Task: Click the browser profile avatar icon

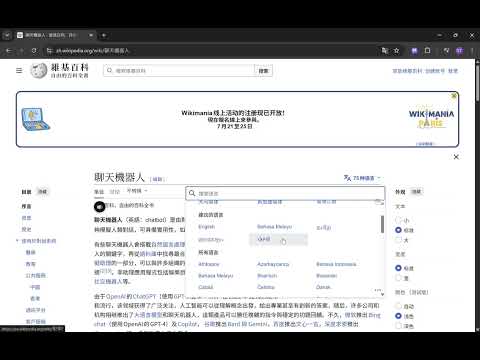Action: click(x=460, y=51)
